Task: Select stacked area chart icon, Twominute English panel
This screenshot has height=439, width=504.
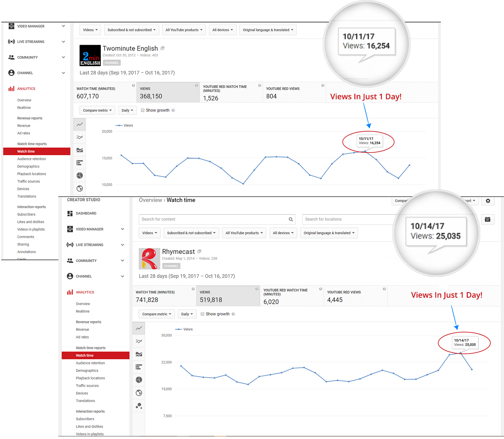Action: coord(80,150)
